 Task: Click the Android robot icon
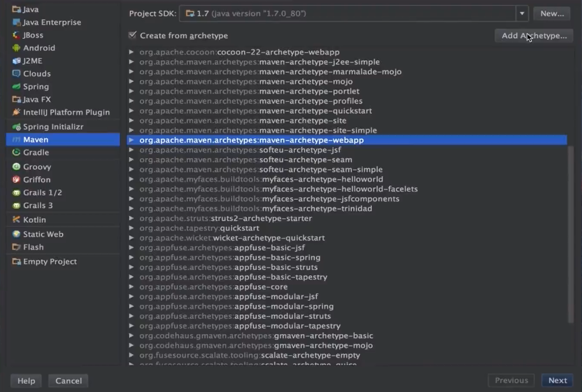17,48
